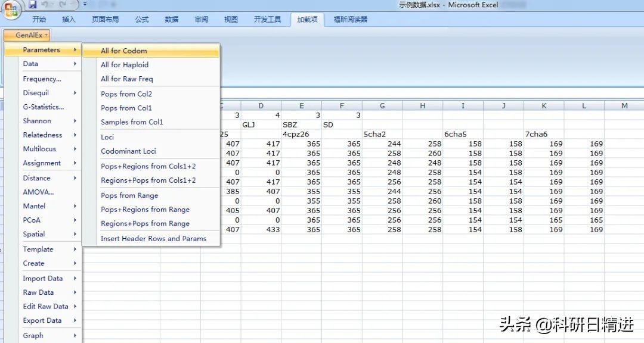Viewport: 644px width, 343px height.
Task: Click Insert Header Rows and Params
Action: [x=151, y=238]
